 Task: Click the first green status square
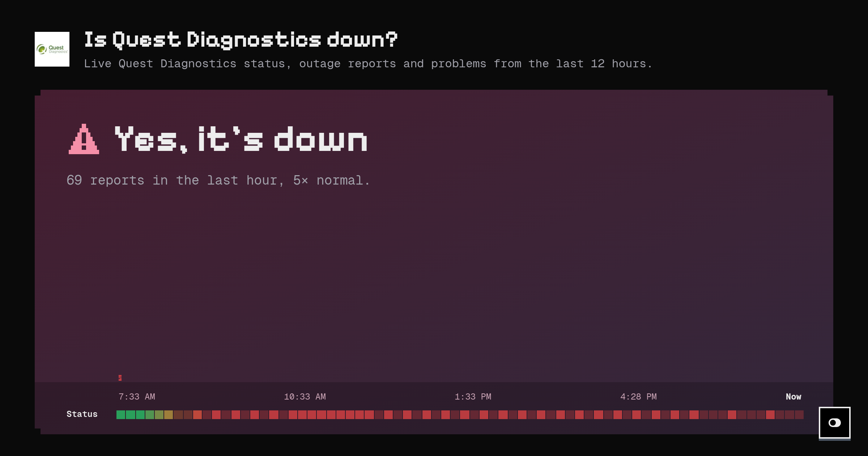(121, 415)
